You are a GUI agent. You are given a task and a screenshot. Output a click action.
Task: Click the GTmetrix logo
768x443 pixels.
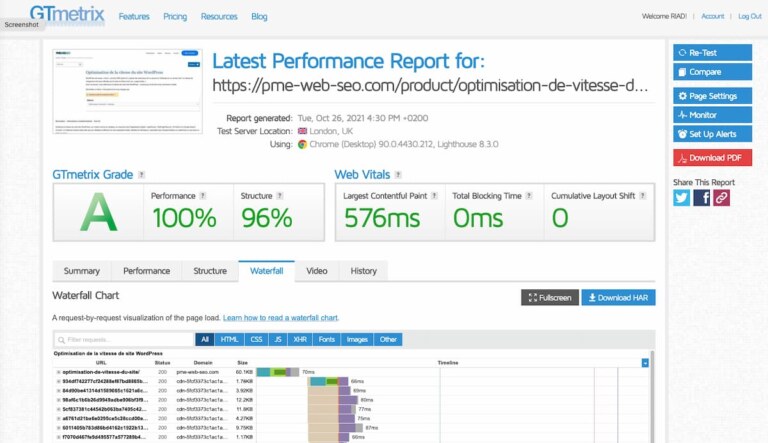67,13
